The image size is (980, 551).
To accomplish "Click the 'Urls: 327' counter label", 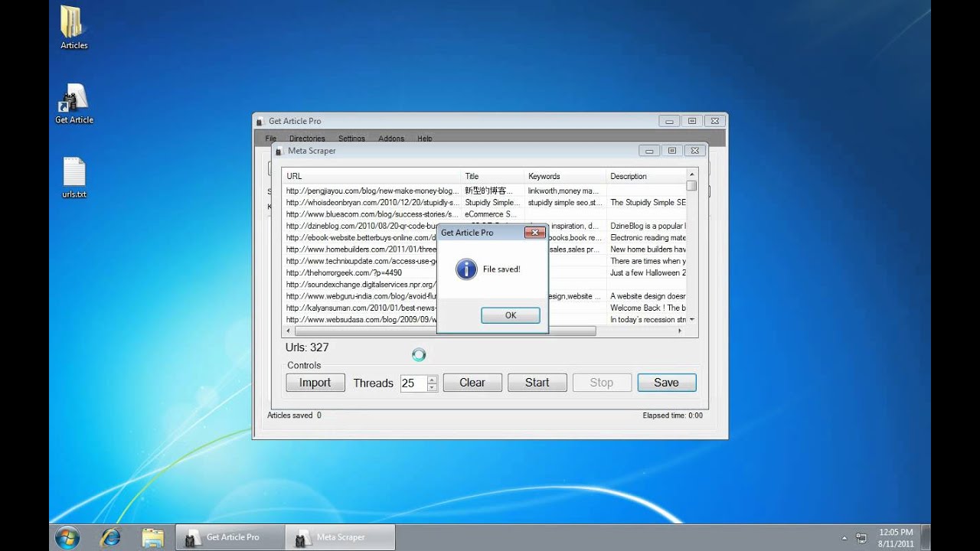I will tap(307, 347).
